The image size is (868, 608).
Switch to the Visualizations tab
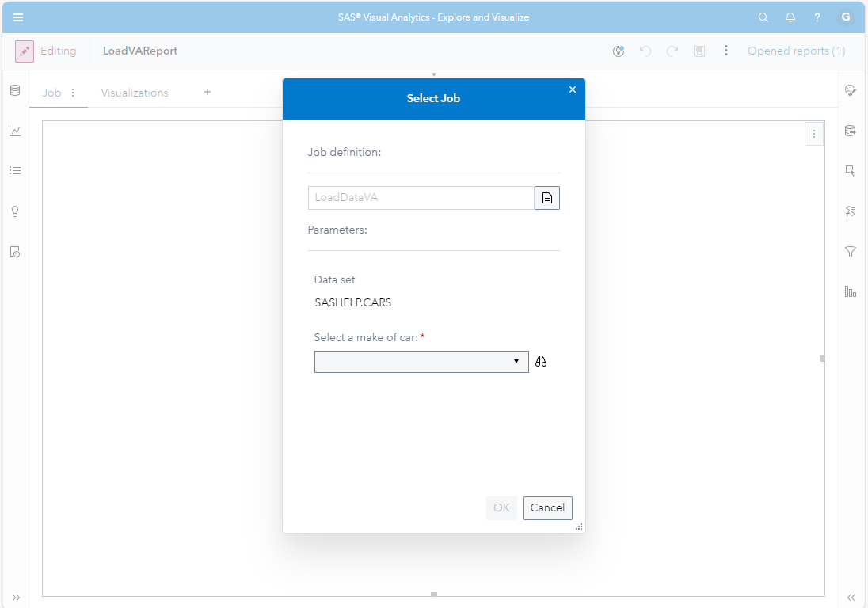pyautogui.click(x=134, y=93)
